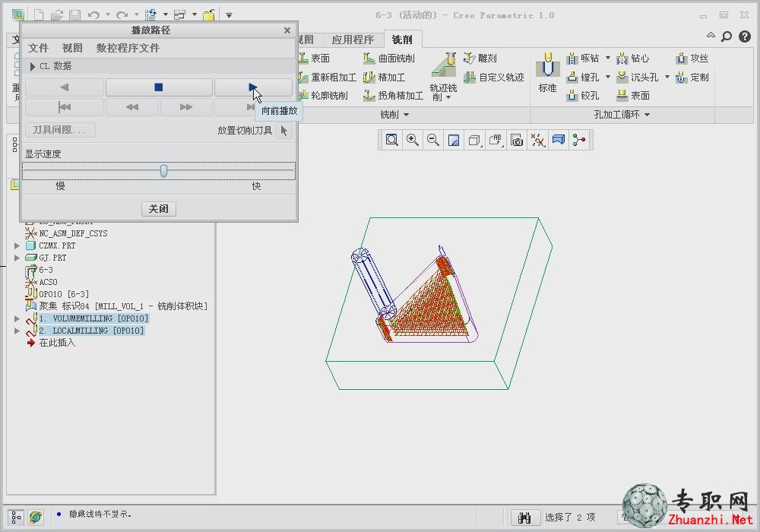Click the find binoculars icon in status bar
760x532 pixels.
[525, 517]
